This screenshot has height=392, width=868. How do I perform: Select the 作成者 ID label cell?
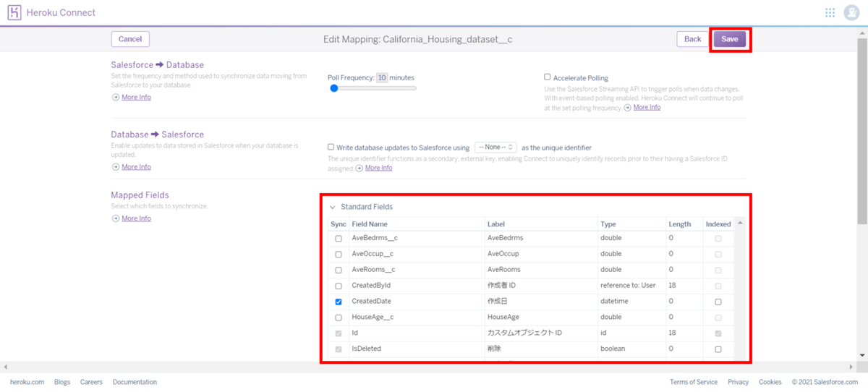point(541,286)
